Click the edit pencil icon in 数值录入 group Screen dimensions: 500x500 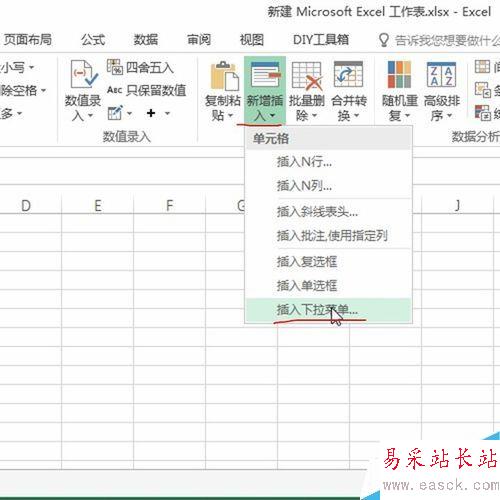click(115, 113)
